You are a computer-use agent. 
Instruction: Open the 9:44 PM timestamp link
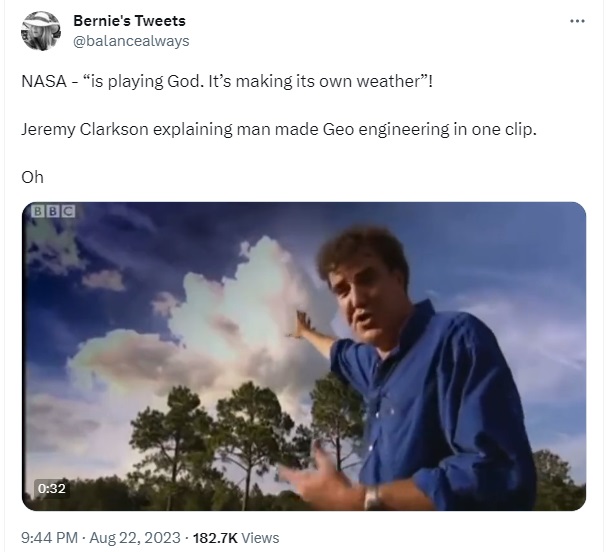click(x=49, y=538)
